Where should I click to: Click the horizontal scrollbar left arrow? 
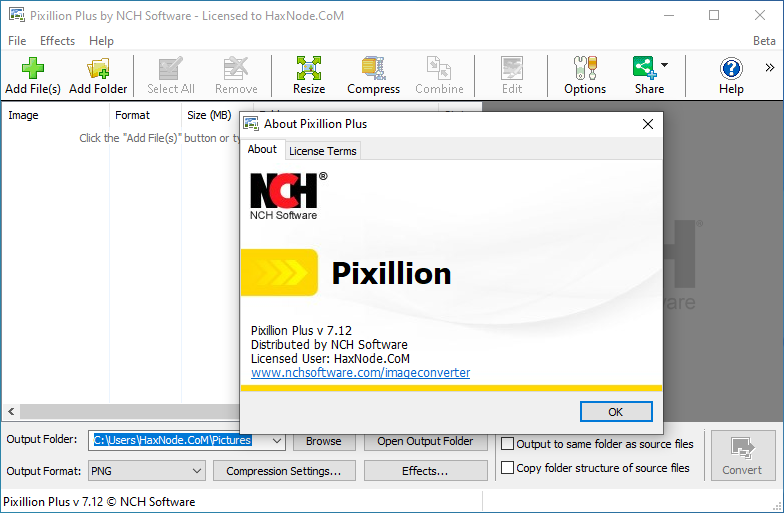[11, 412]
